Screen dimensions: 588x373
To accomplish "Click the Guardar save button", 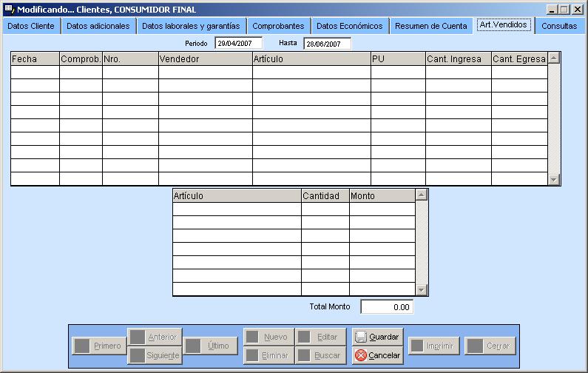I will 377,337.
